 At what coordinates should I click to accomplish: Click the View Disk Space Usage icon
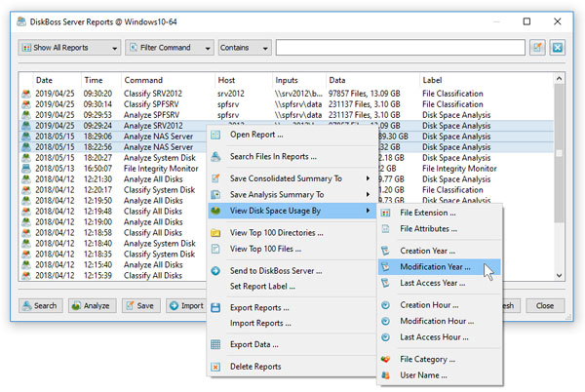pos(215,211)
